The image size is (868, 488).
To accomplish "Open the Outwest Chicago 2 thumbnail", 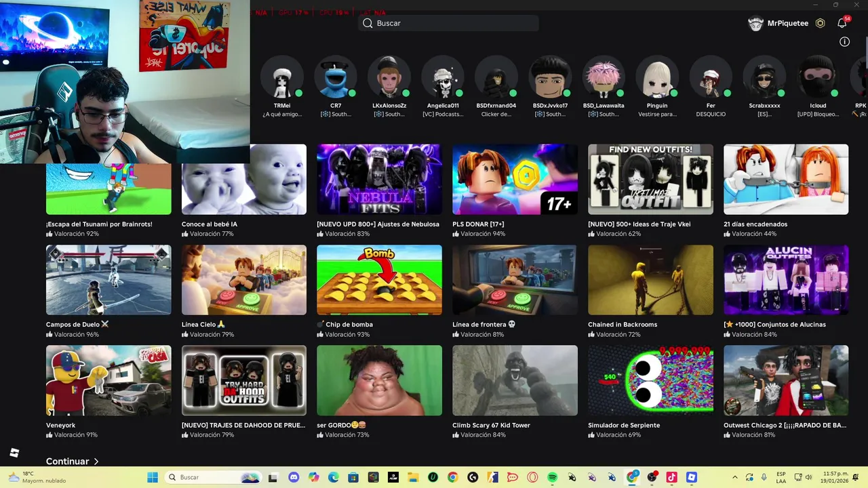I will click(x=786, y=380).
